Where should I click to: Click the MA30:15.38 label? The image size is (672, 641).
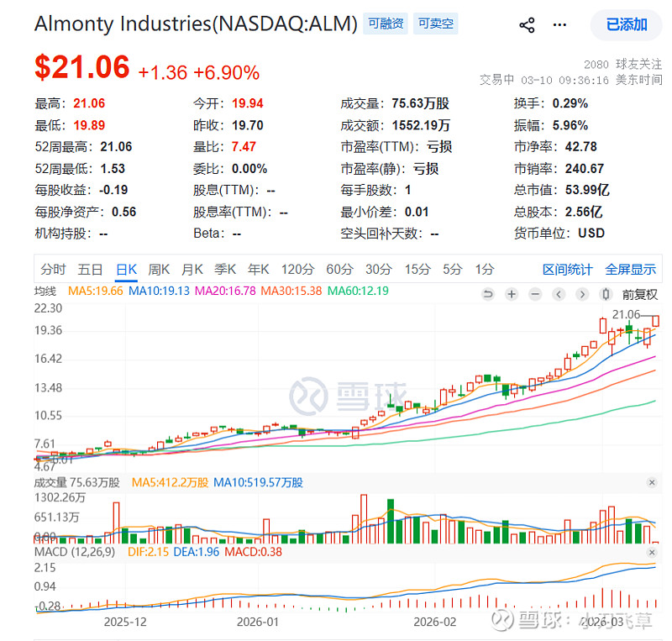tap(291, 291)
